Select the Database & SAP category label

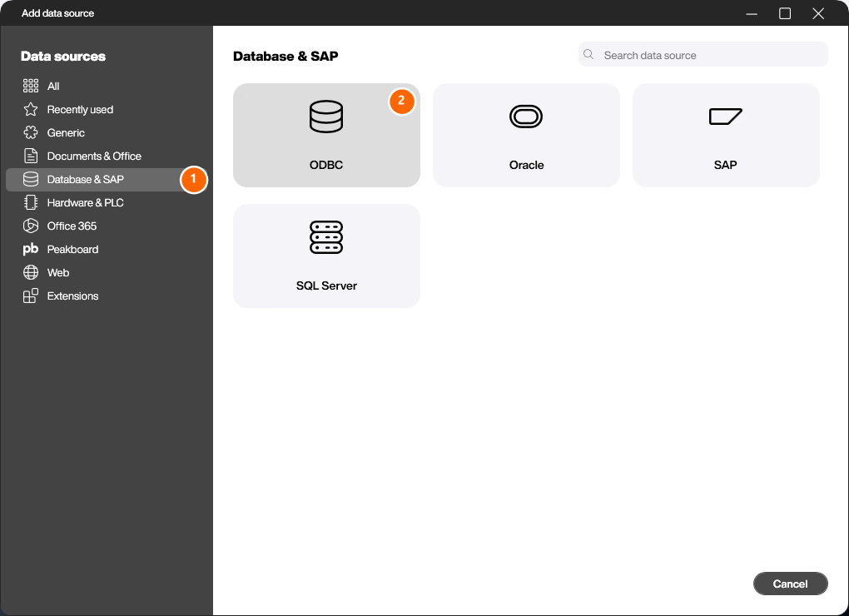coord(86,179)
